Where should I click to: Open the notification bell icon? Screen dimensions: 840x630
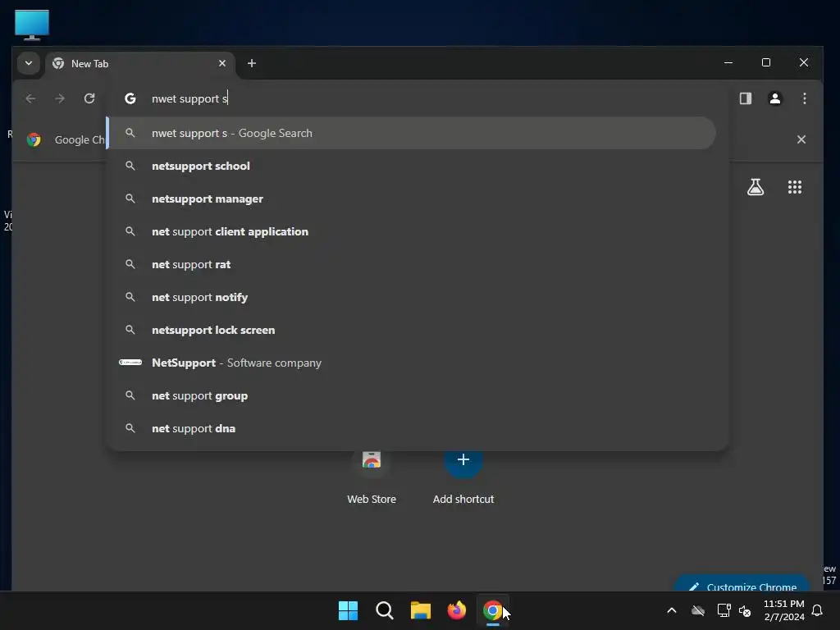click(x=817, y=610)
